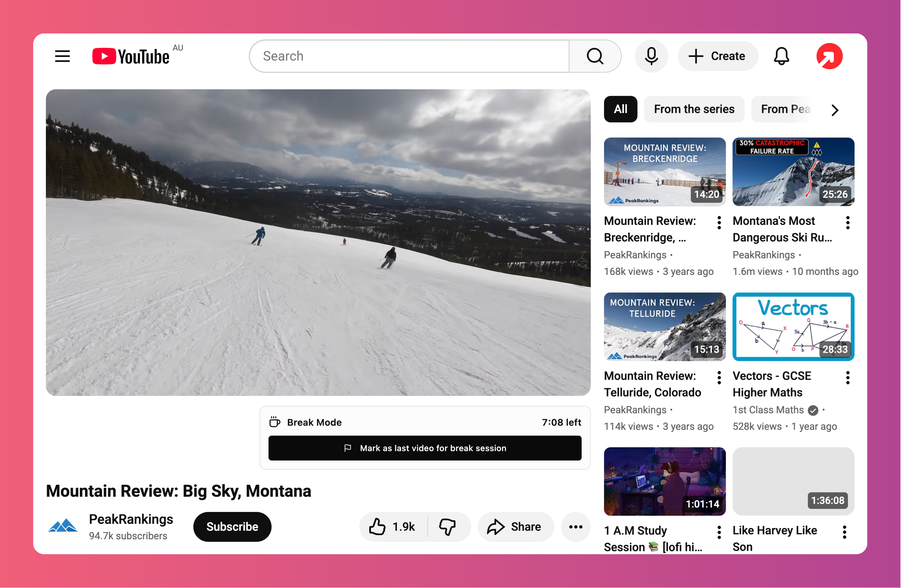Open options menu for Breckenridge video

click(719, 223)
